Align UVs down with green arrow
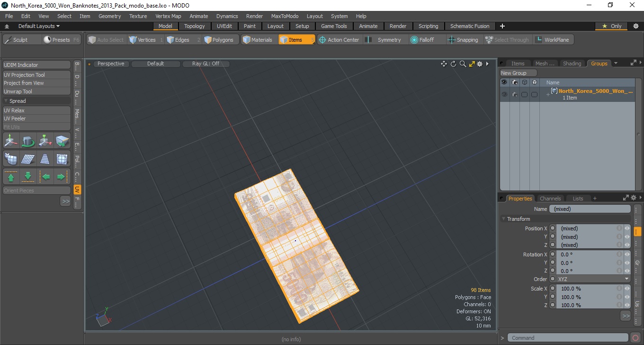The image size is (644, 345). (28, 177)
